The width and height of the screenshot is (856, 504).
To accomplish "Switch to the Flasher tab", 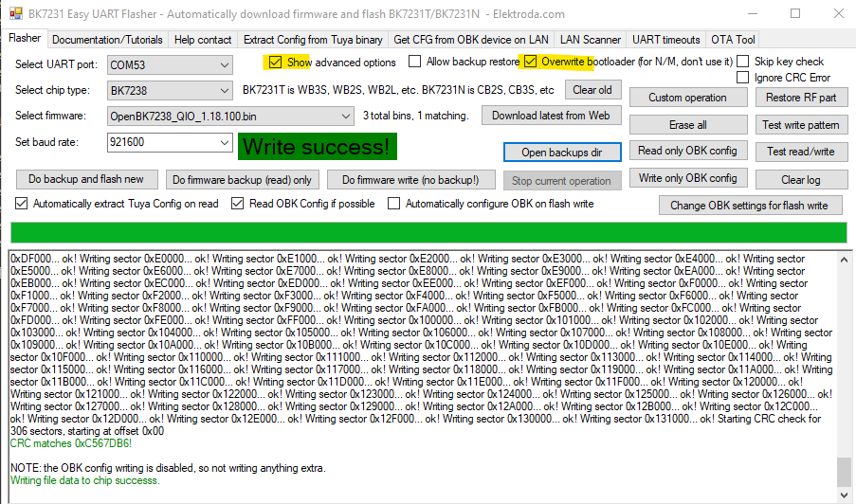I will coord(25,38).
